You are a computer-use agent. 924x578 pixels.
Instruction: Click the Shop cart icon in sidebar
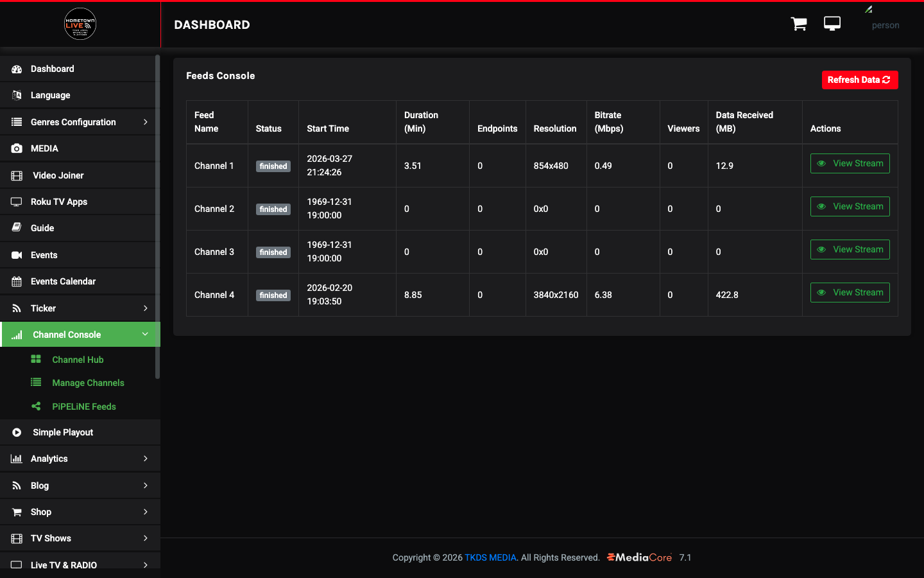17,512
